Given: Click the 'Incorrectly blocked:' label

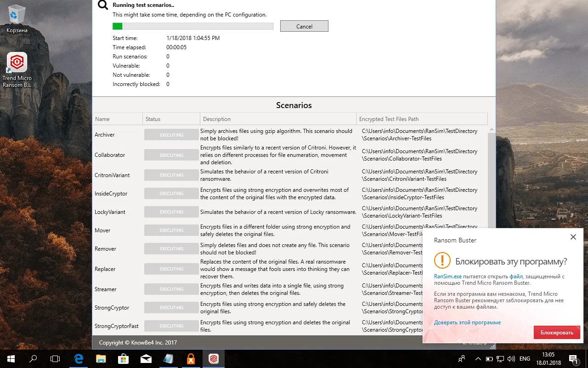Looking at the screenshot, I should pyautogui.click(x=136, y=84).
